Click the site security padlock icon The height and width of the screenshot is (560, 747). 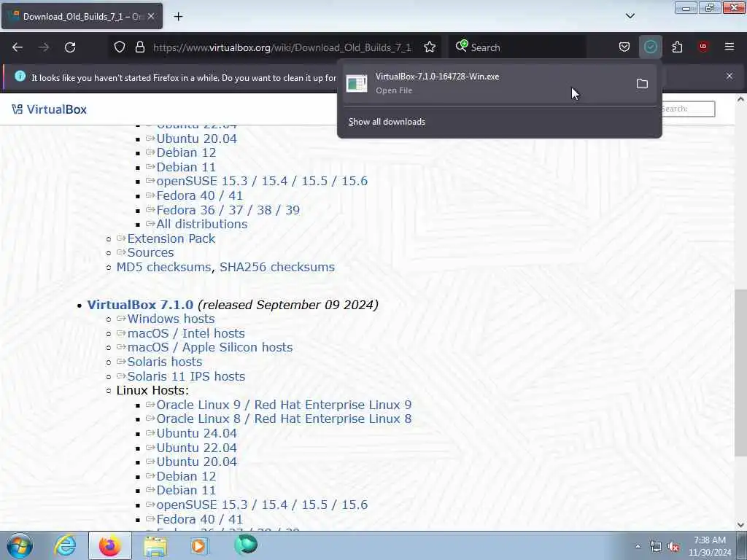tap(139, 47)
